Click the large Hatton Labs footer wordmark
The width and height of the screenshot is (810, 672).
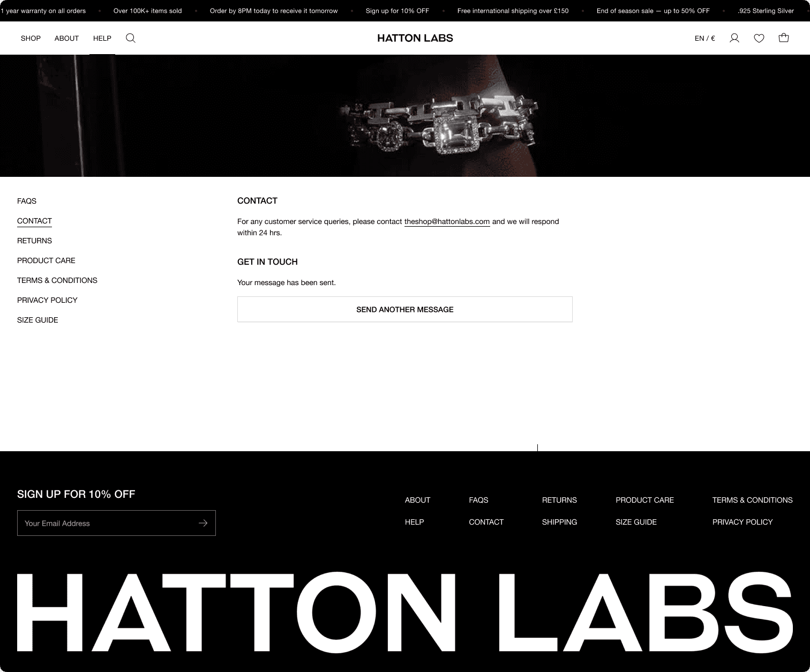(405, 612)
